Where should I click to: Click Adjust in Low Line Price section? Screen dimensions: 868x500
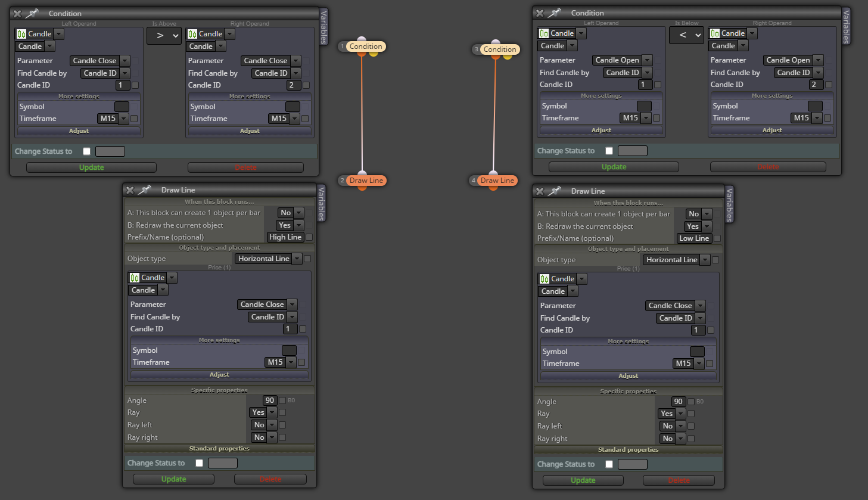(628, 375)
